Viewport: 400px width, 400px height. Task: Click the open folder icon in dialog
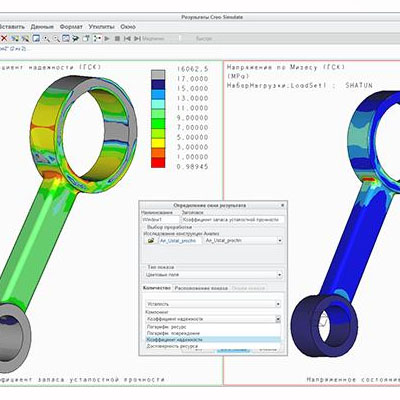coord(151,240)
